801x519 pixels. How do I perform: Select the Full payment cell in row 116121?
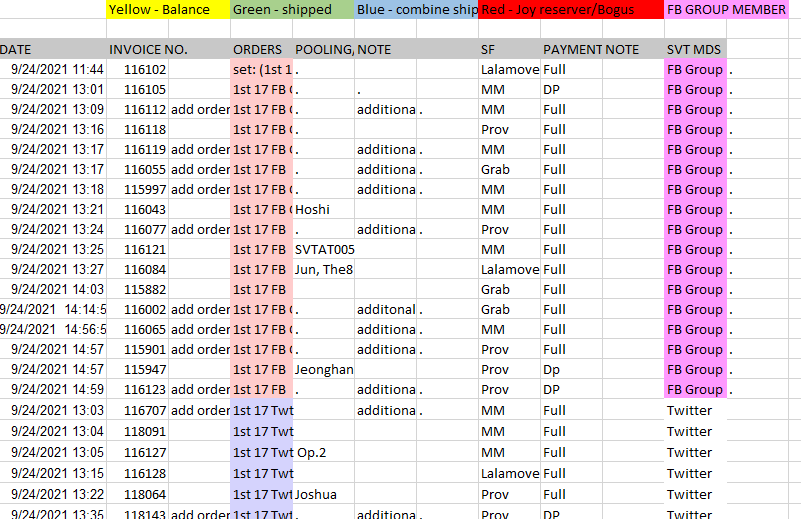571,249
